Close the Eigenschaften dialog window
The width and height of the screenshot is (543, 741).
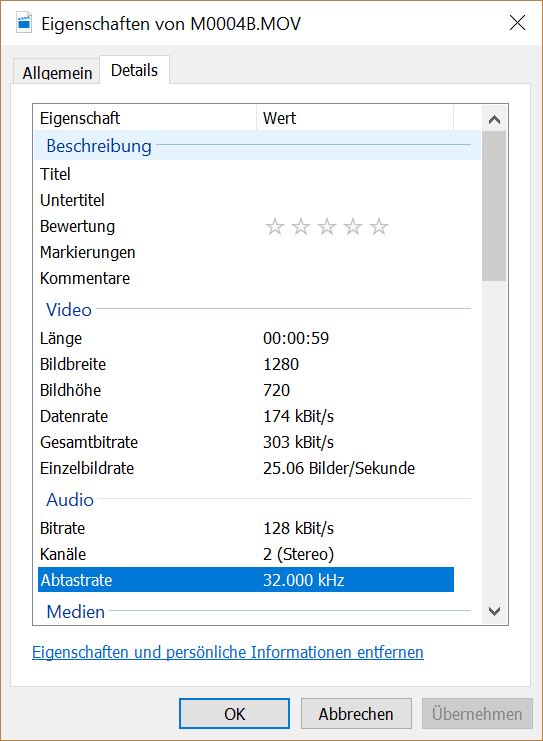click(517, 23)
